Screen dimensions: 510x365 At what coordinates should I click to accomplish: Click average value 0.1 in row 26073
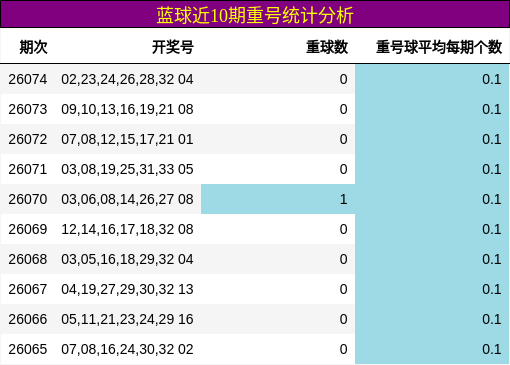[x=492, y=109]
